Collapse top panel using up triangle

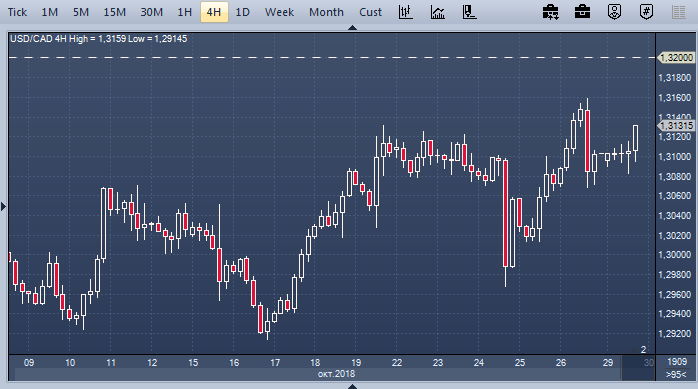click(x=352, y=28)
